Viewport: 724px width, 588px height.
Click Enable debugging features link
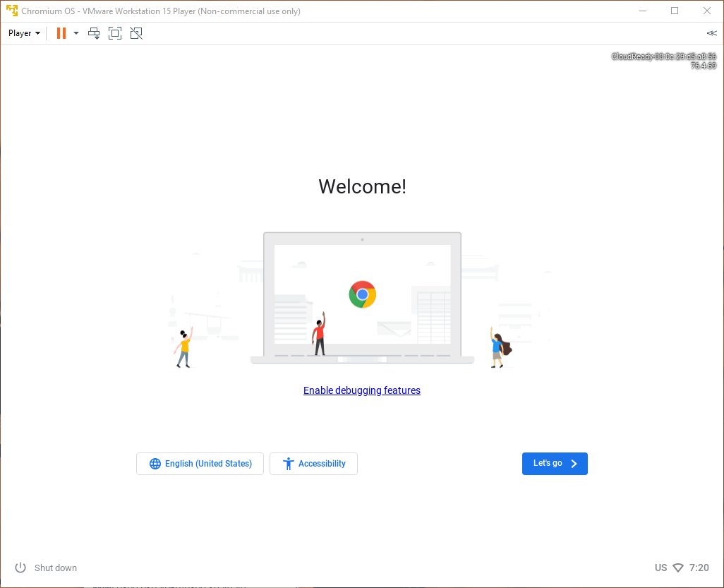coord(361,390)
